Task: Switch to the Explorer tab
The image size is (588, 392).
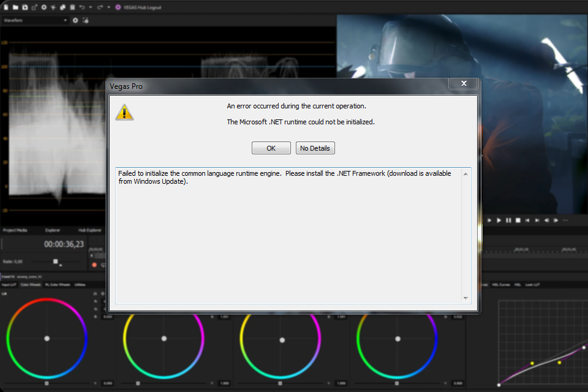Action: [x=53, y=230]
